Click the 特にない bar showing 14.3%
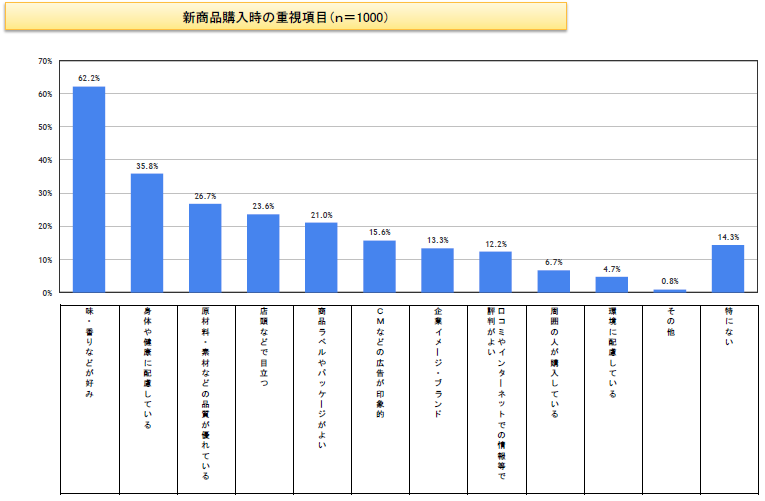 tap(727, 268)
